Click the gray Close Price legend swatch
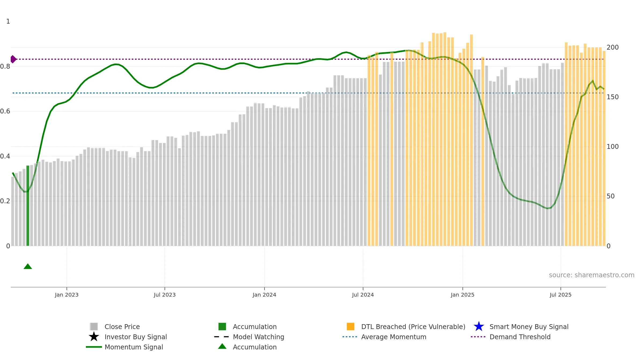 tap(94, 326)
